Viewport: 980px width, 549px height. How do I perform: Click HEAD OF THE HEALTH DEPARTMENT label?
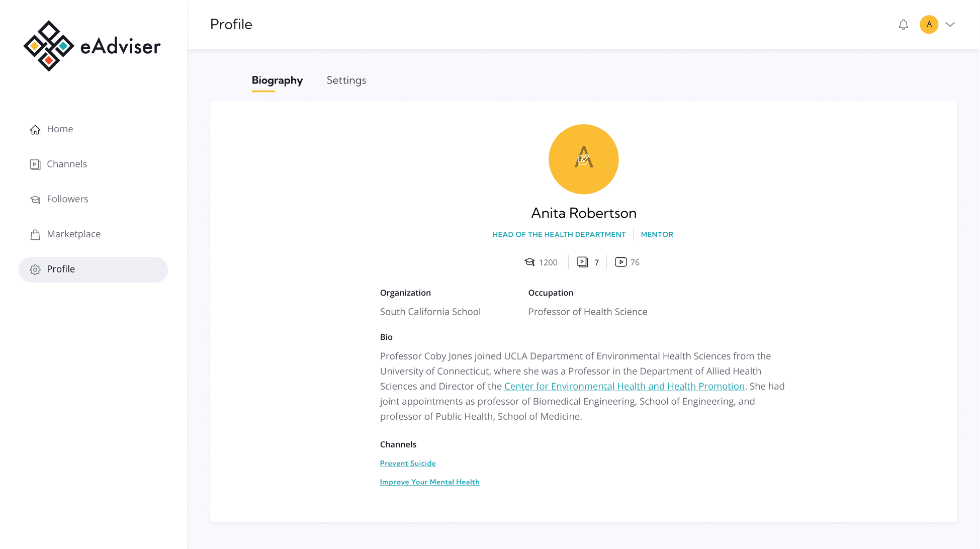[x=559, y=234]
